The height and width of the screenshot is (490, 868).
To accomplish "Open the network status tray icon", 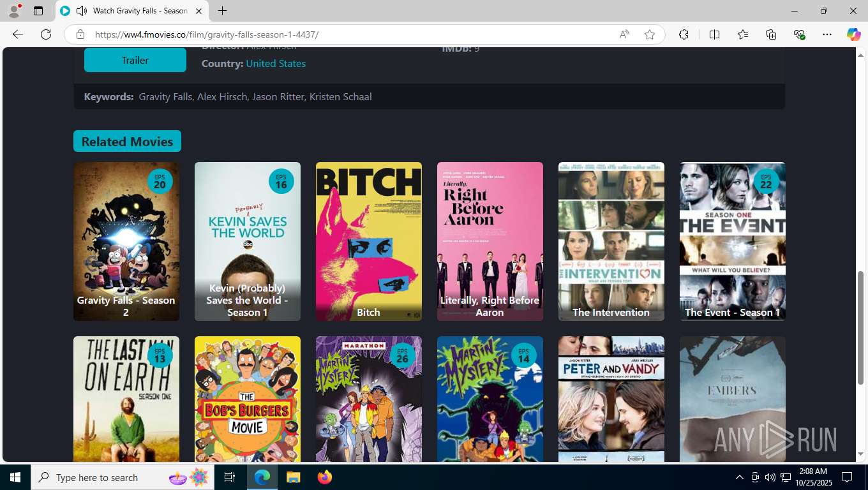I will coord(786,477).
